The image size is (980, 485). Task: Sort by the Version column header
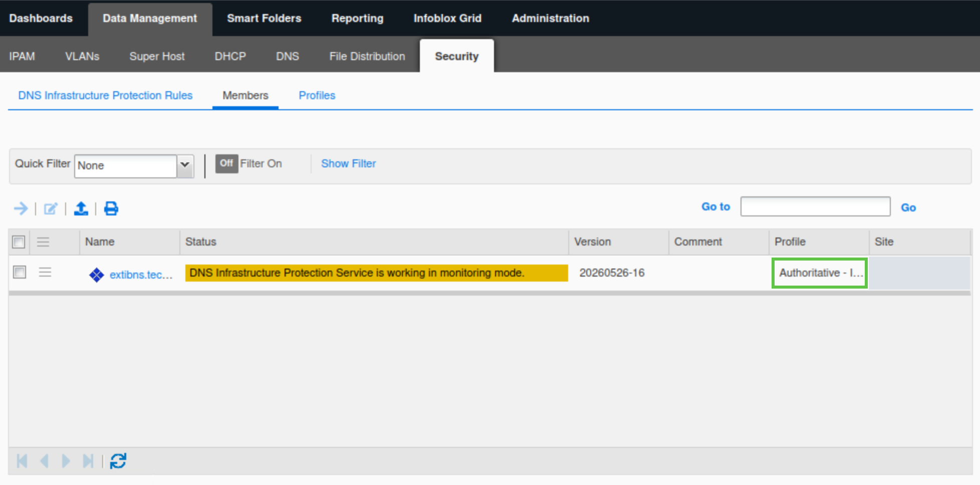click(619, 242)
